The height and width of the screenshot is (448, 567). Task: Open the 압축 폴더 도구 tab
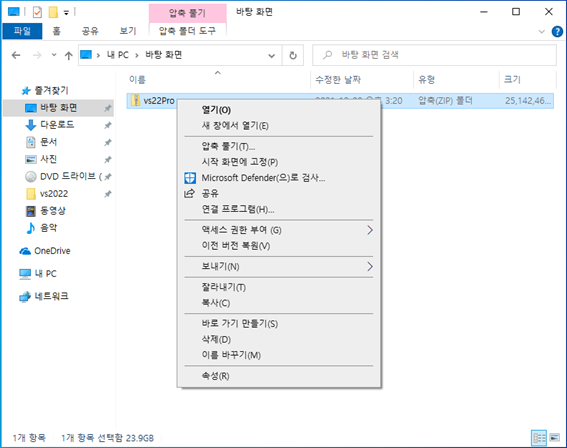pos(187,31)
